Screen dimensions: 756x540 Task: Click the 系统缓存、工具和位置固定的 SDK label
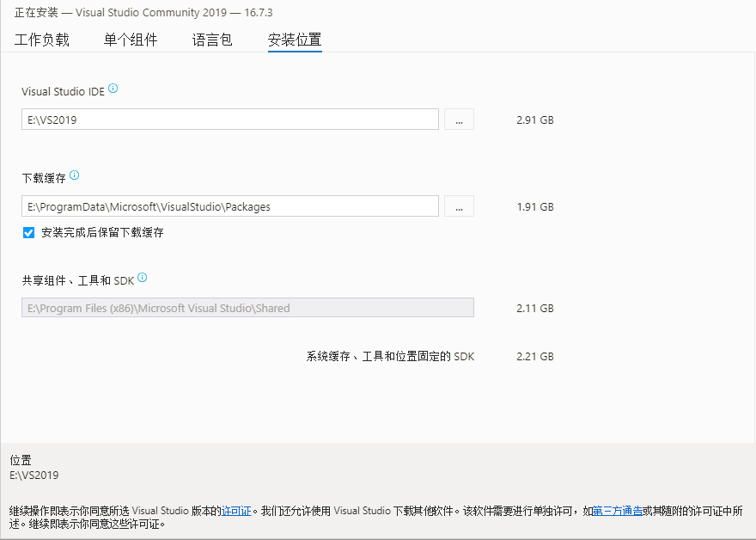pyautogui.click(x=391, y=356)
